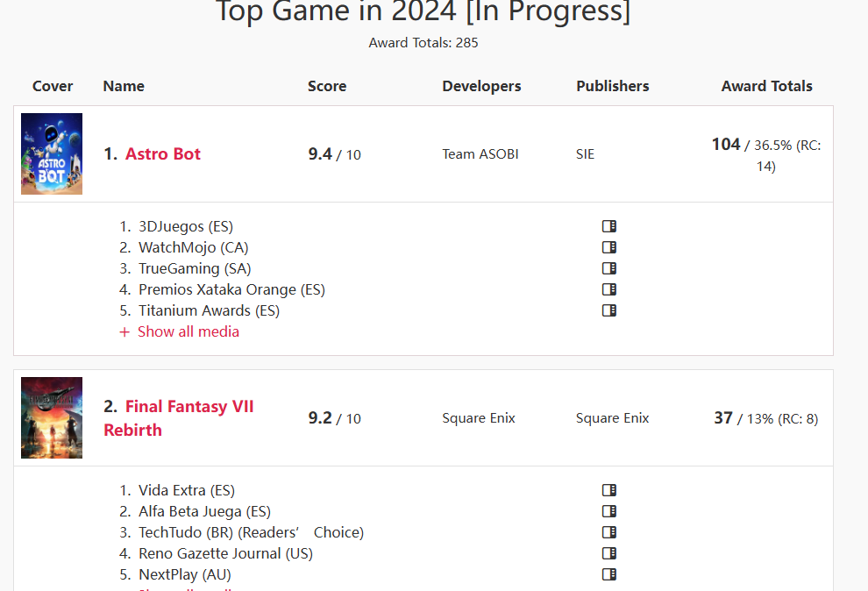Click the Award Totals column header

point(766,86)
